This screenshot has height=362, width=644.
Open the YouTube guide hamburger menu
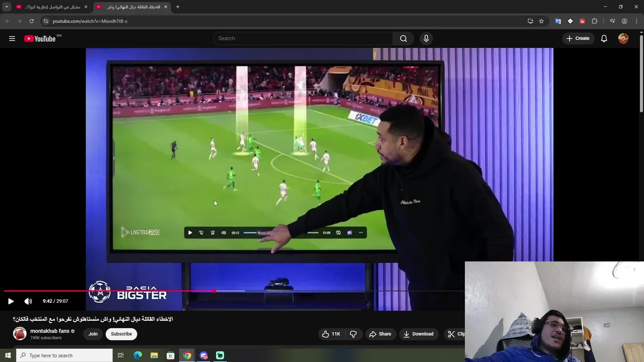tap(12, 38)
